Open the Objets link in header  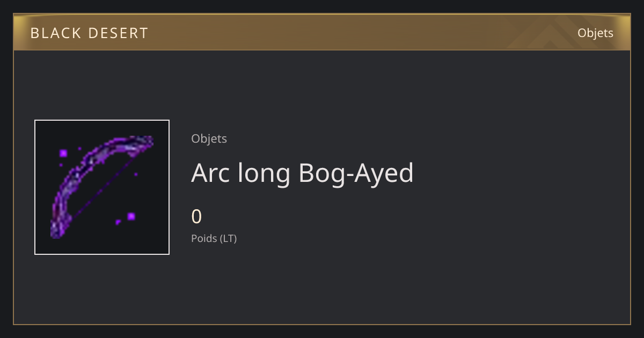595,33
